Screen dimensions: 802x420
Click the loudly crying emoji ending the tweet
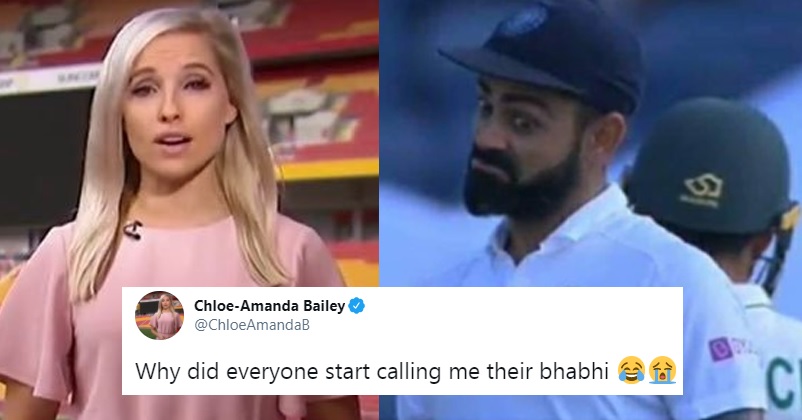[x=663, y=370]
